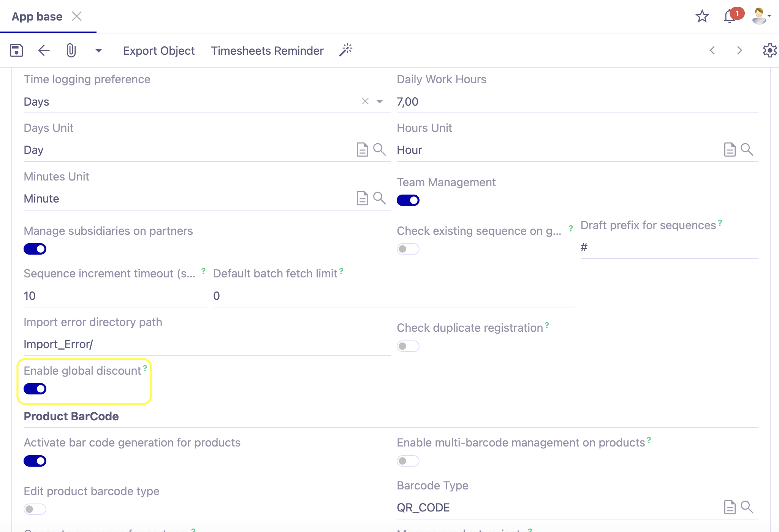Select Export Object from the toolbar
Viewport: 779px width, 532px height.
click(159, 50)
